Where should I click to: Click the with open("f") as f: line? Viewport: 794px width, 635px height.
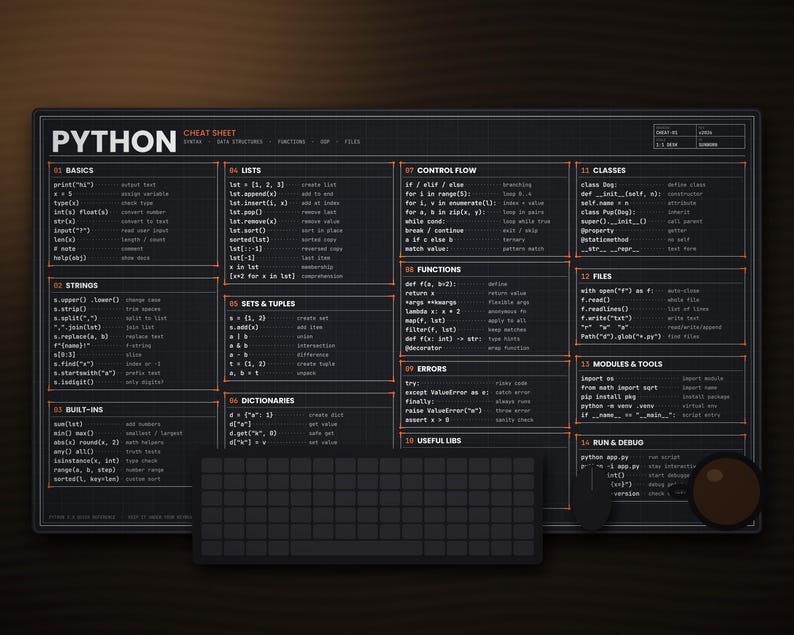click(617, 291)
